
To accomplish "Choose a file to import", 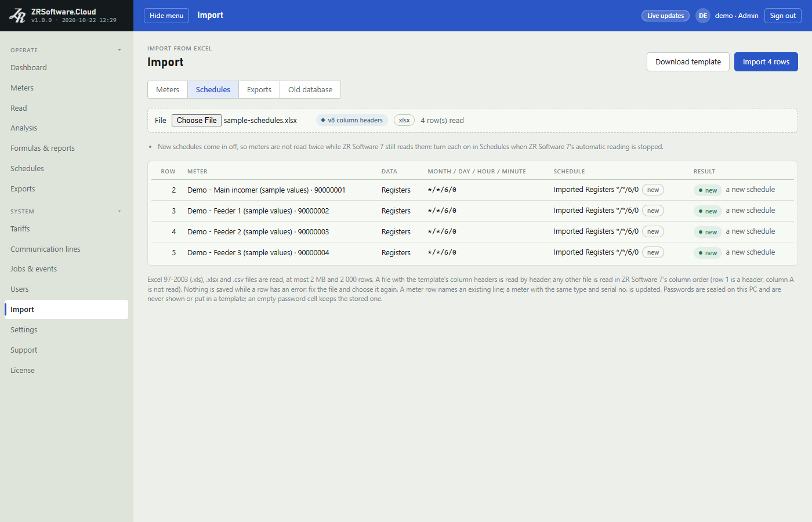I will coord(197,120).
